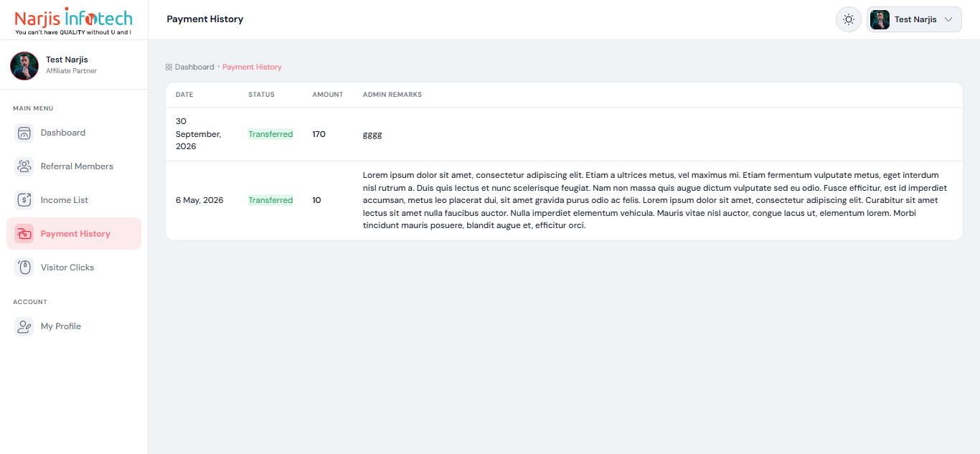Click the Dashboard icon in the sidebar
This screenshot has height=454, width=980.
coord(24,133)
